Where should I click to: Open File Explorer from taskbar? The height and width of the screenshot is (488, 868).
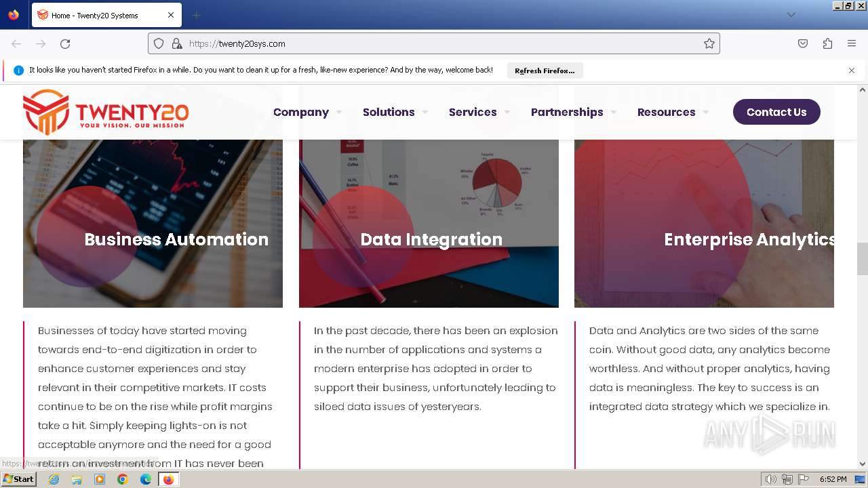click(77, 479)
